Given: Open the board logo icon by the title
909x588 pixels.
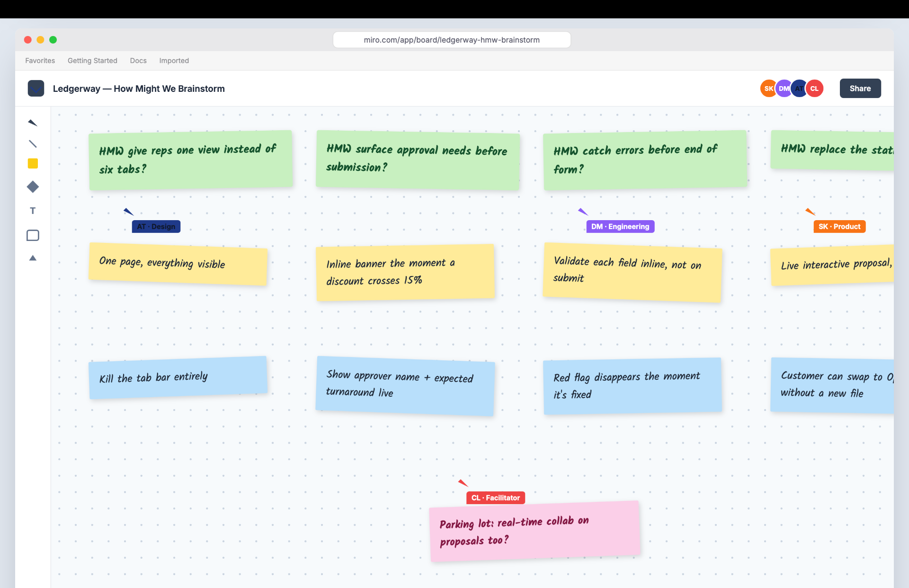Looking at the screenshot, I should [36, 89].
